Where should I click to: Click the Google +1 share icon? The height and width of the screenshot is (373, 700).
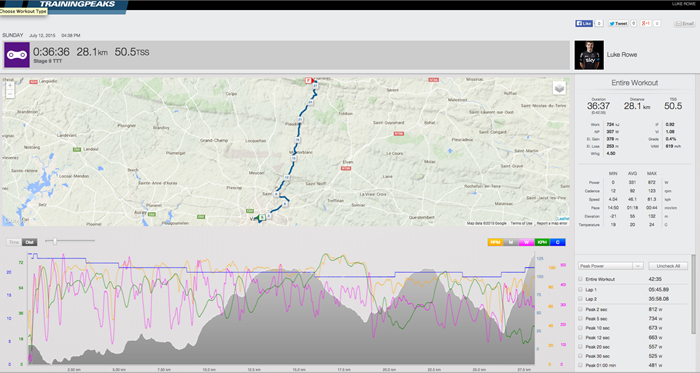(x=646, y=23)
